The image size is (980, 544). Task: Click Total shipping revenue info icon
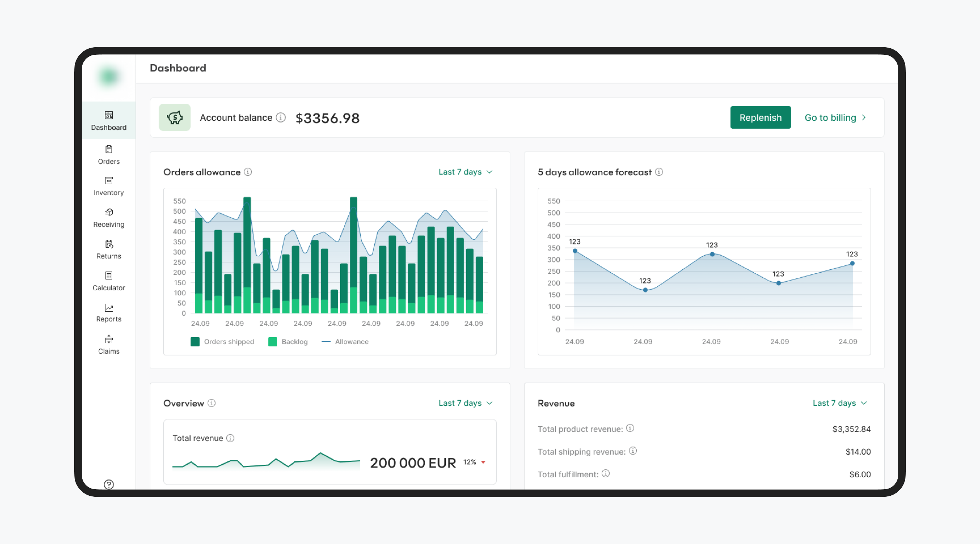click(633, 451)
